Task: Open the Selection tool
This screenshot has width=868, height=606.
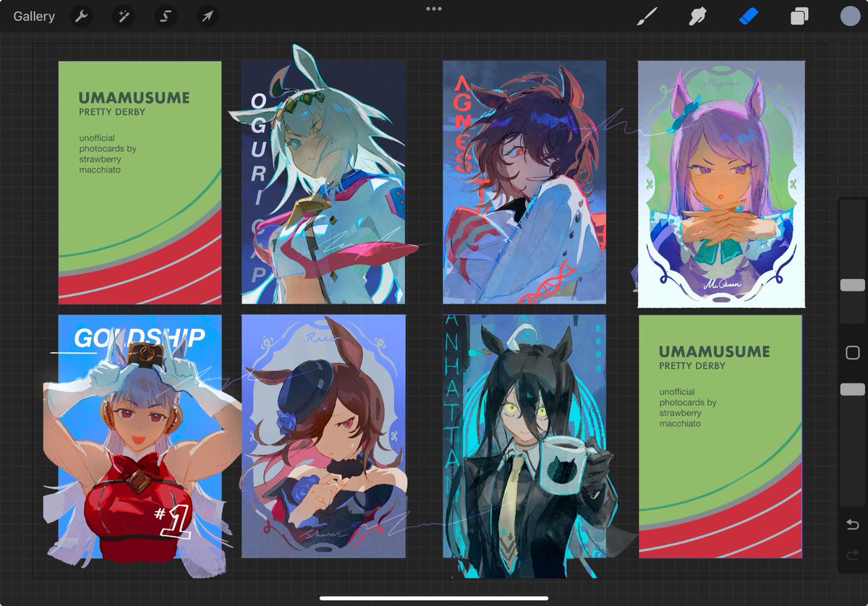Action: click(166, 16)
